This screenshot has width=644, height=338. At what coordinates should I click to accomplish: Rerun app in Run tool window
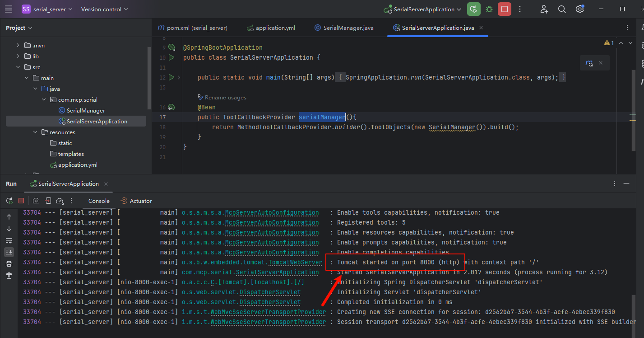(9, 201)
